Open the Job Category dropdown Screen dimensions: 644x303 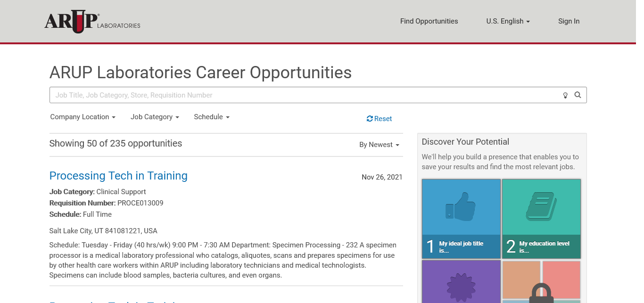[155, 117]
